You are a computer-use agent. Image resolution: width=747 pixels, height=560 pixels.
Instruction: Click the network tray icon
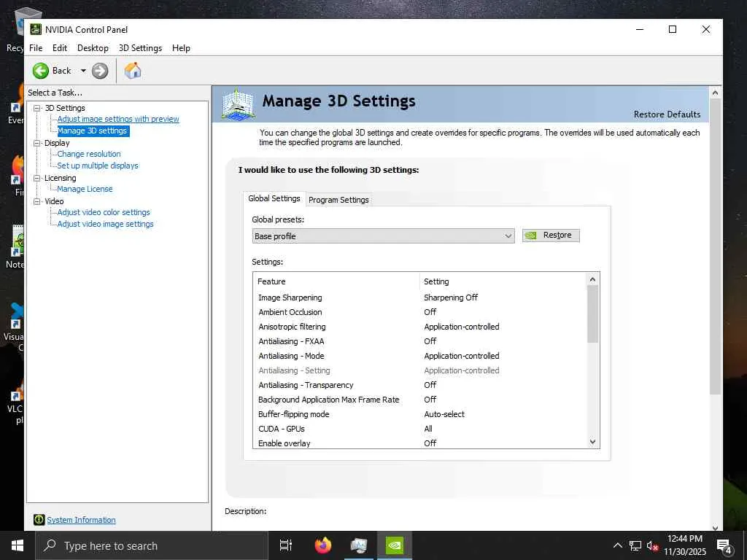pyautogui.click(x=635, y=545)
